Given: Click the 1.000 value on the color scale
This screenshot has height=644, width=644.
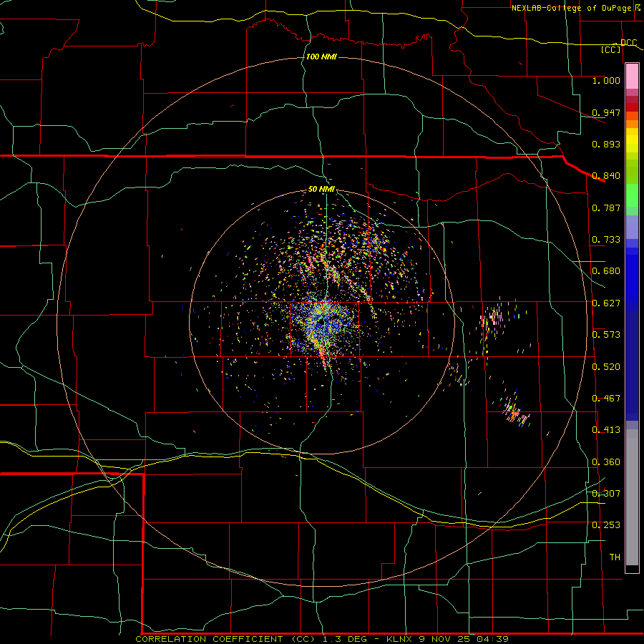Looking at the screenshot, I should (x=606, y=80).
